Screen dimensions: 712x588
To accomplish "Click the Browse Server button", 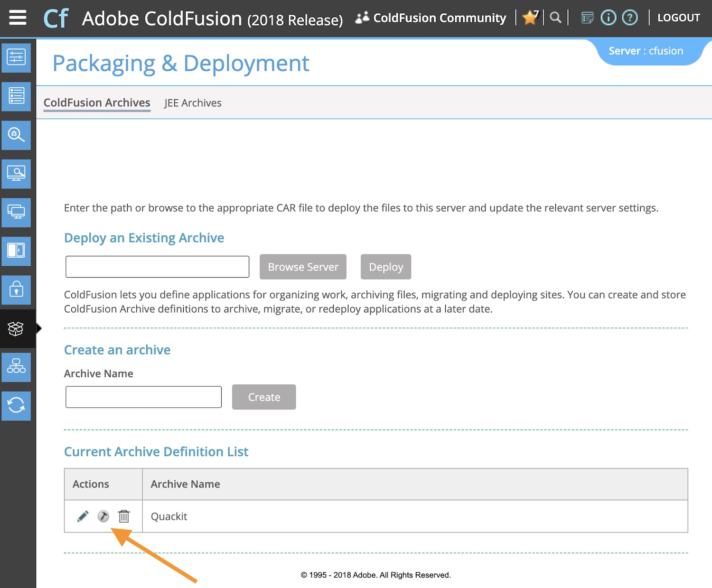I will (303, 267).
